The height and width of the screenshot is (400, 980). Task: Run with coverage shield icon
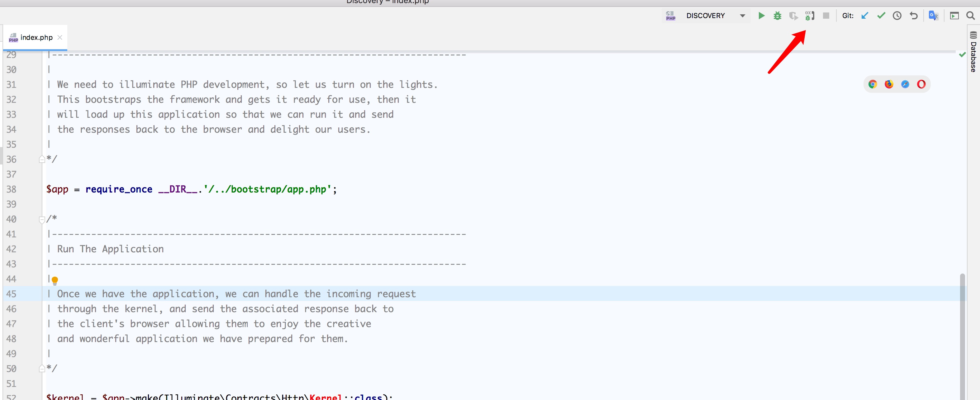tap(793, 16)
